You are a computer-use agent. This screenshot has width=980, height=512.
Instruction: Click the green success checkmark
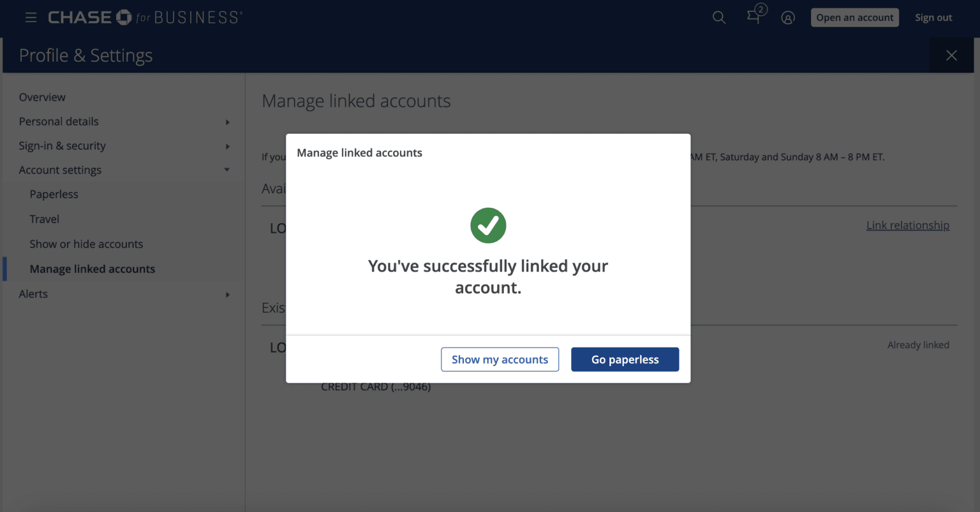tap(488, 225)
